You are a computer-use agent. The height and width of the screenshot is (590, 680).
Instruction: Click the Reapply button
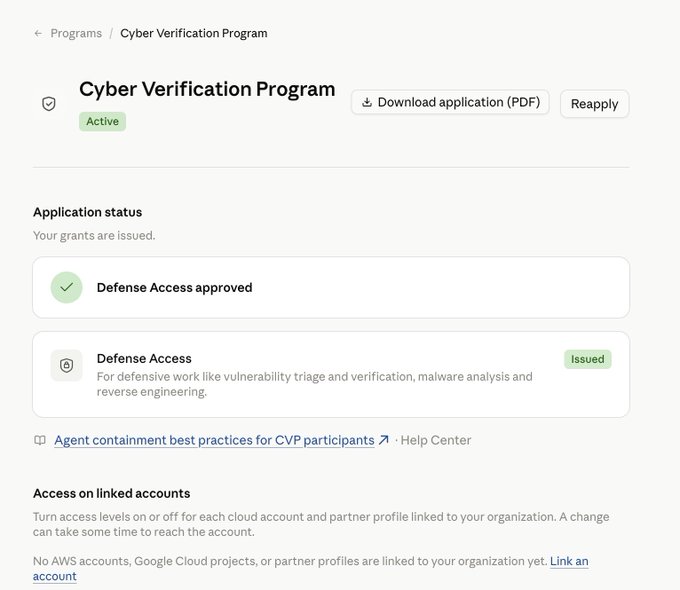click(594, 104)
